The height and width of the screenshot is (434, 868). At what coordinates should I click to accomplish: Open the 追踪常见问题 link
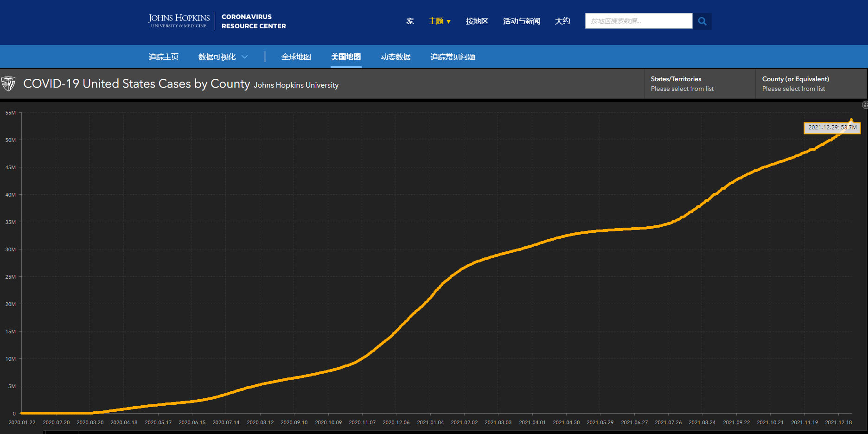click(453, 57)
